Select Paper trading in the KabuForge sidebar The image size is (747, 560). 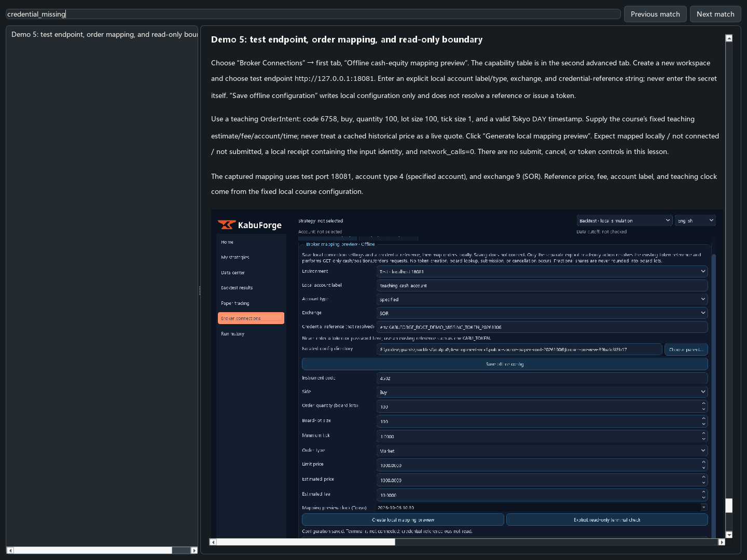click(235, 303)
